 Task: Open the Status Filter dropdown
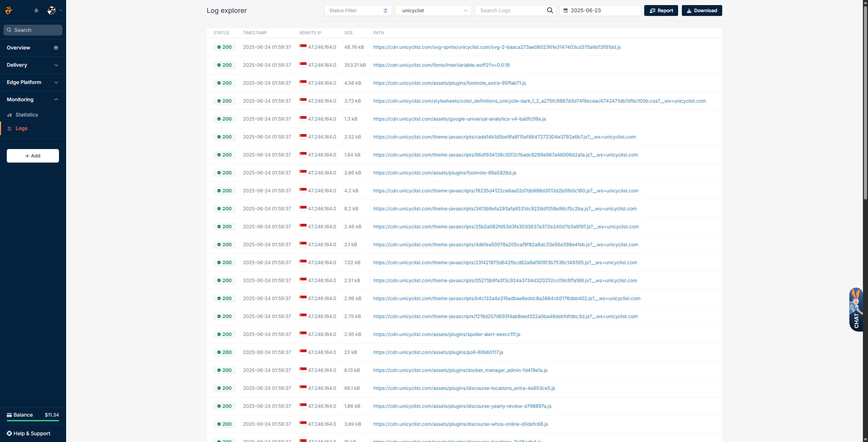pos(358,10)
